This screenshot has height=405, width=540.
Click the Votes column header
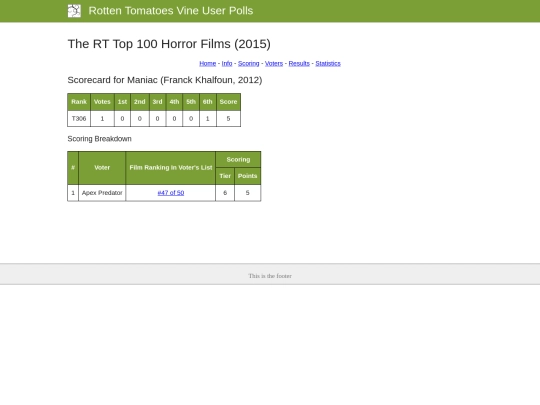click(102, 102)
